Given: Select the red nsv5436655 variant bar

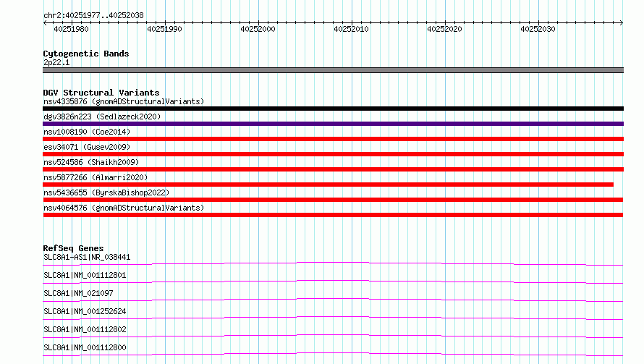Looking at the screenshot, I should (x=333, y=200).
